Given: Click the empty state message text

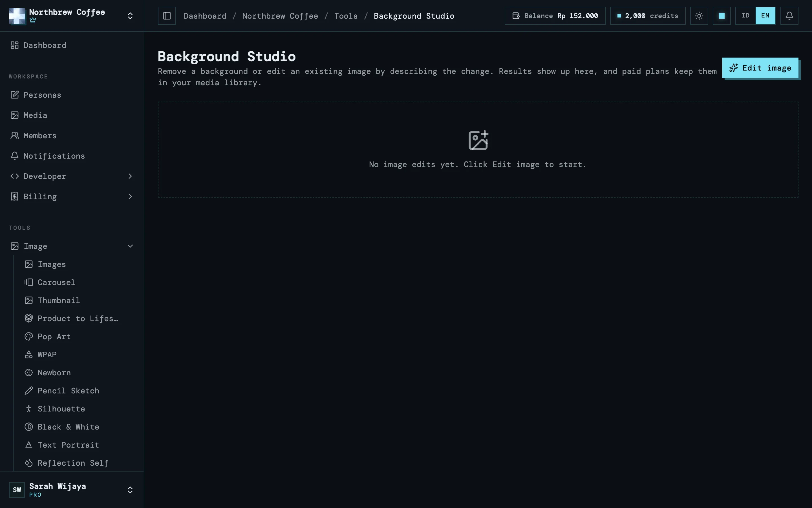Looking at the screenshot, I should 478,165.
